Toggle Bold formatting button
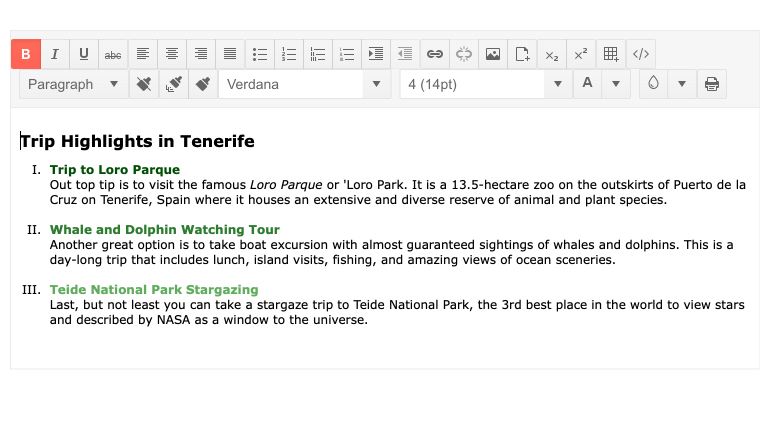The height and width of the screenshot is (428, 770). pos(26,54)
